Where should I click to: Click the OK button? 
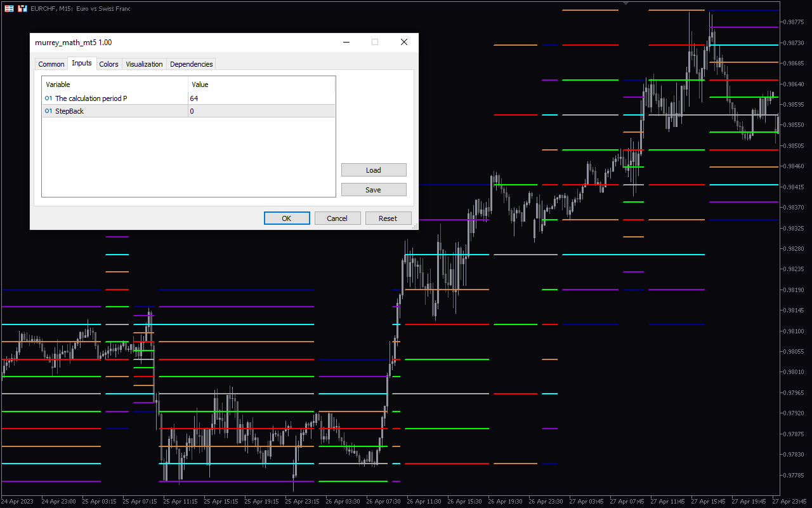pos(287,218)
